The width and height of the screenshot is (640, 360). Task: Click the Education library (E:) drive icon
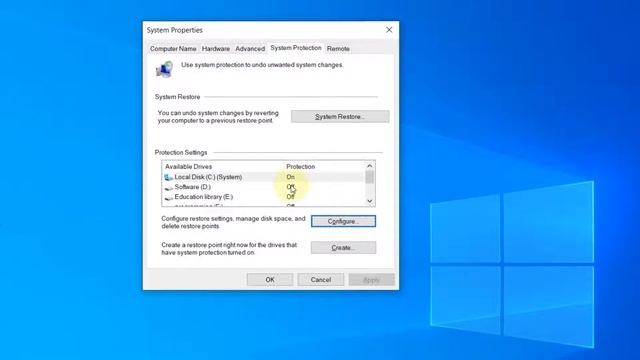(169, 198)
